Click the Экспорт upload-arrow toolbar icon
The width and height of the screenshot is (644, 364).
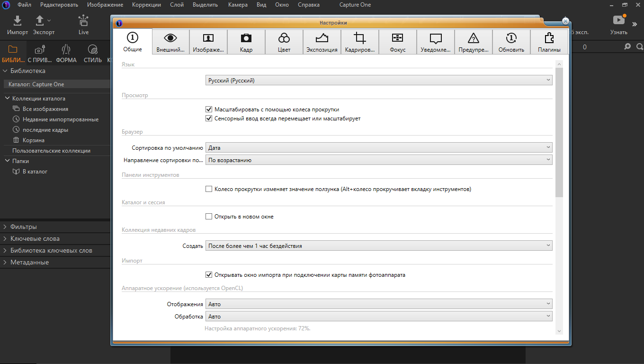40,20
